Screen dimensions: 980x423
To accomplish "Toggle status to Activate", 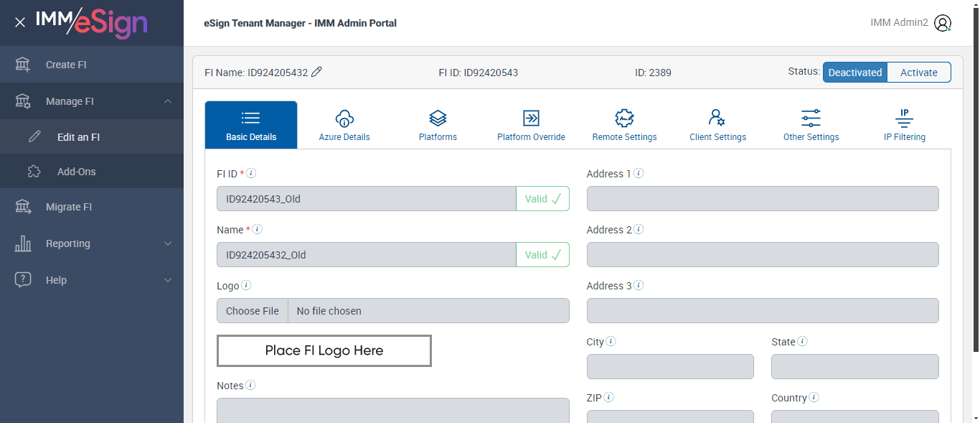I will coord(918,73).
